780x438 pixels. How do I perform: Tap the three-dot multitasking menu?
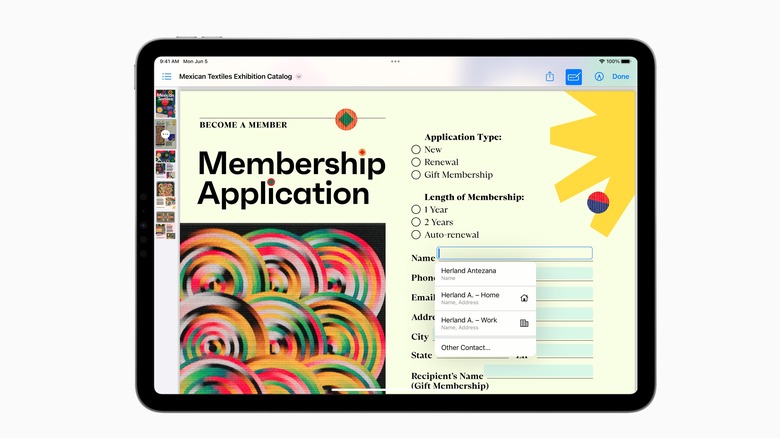[x=395, y=61]
